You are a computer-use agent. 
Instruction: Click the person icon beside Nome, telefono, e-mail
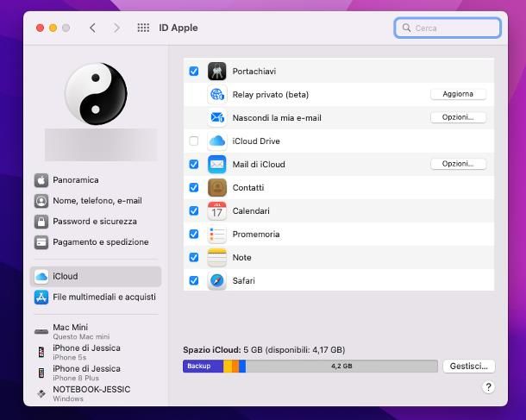pos(41,201)
